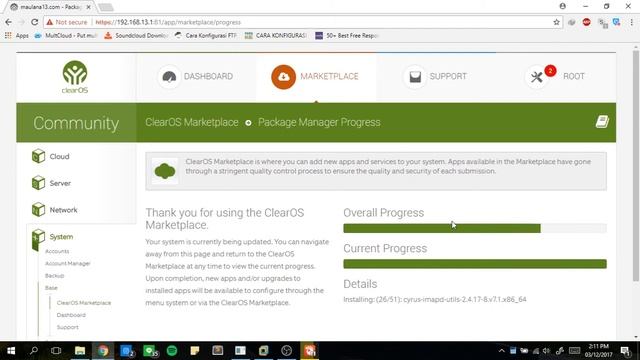This screenshot has height=360, width=640.
Task: Click the Current Progress bar
Action: coord(475,264)
